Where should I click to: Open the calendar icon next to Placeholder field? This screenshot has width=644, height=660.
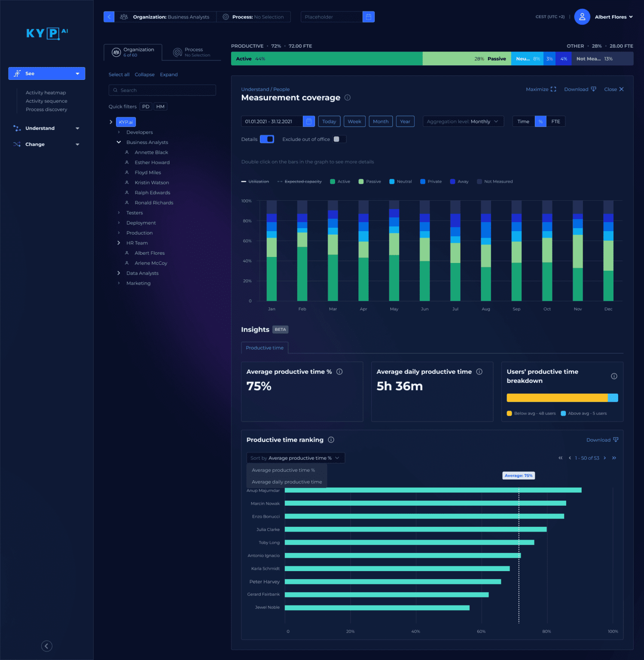[369, 17]
